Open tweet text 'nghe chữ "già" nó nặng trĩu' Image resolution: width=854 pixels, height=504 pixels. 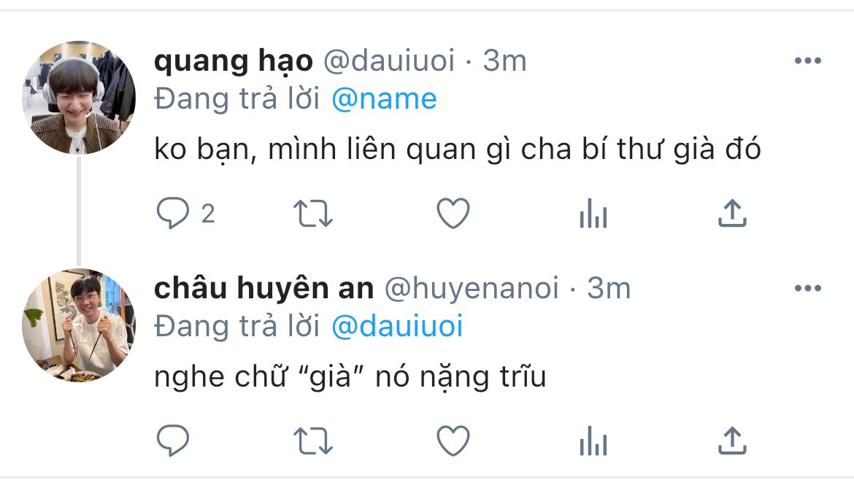click(350, 376)
